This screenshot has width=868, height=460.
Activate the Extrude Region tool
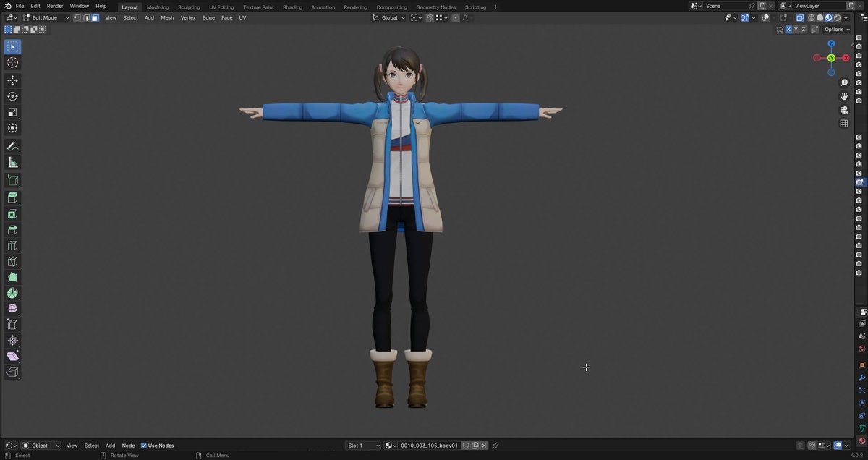point(12,197)
